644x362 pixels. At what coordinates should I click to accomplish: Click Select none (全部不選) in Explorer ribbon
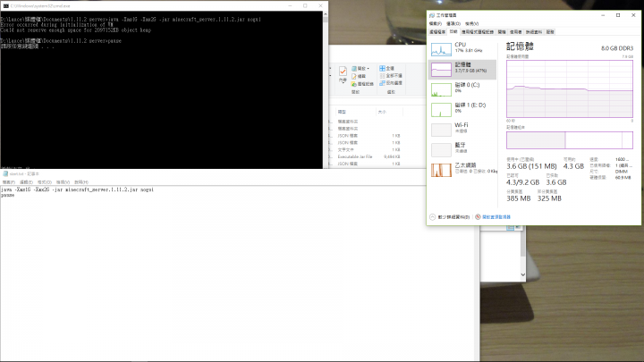(391, 75)
